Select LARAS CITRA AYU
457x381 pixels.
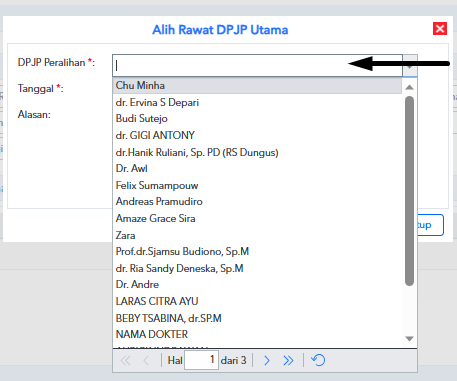tap(257, 301)
